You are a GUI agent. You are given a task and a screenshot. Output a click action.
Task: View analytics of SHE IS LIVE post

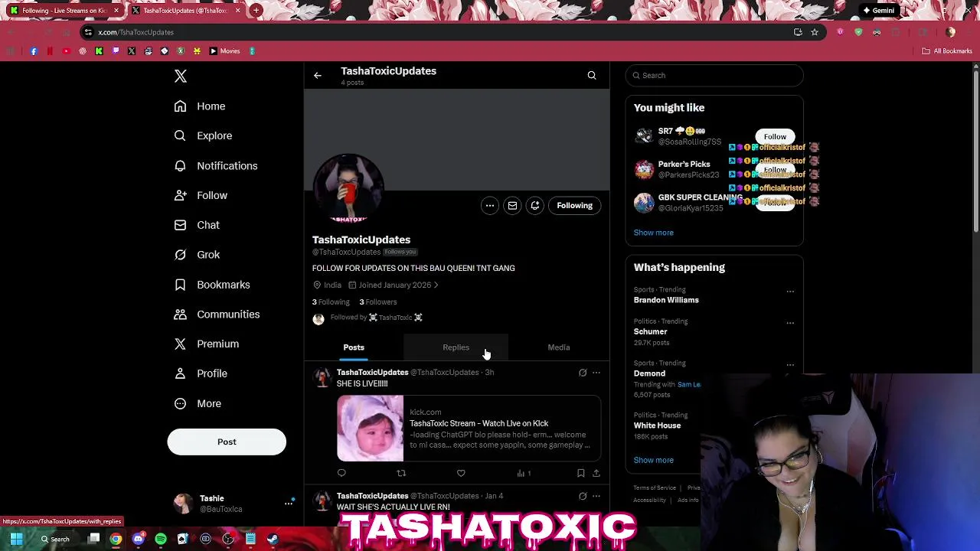tap(524, 473)
